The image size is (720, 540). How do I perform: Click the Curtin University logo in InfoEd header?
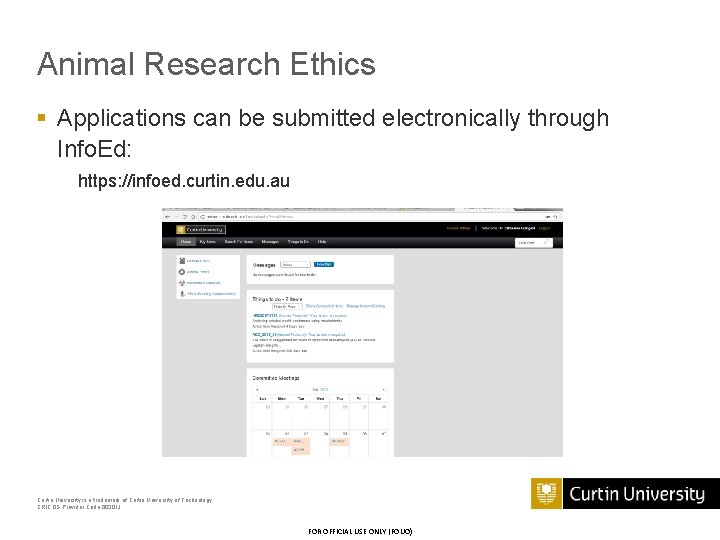coord(201,230)
